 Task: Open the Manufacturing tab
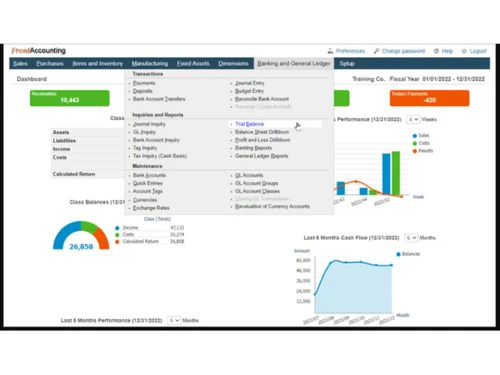pos(150,63)
